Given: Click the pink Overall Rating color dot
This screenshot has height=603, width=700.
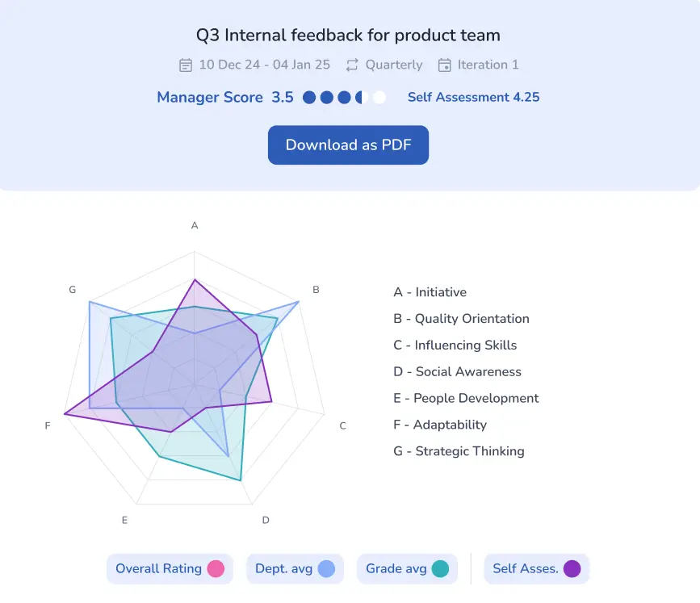Looking at the screenshot, I should (x=216, y=568).
